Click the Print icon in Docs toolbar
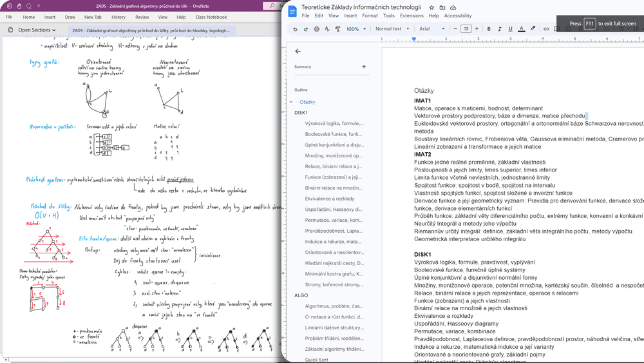644x363 pixels. [316, 29]
